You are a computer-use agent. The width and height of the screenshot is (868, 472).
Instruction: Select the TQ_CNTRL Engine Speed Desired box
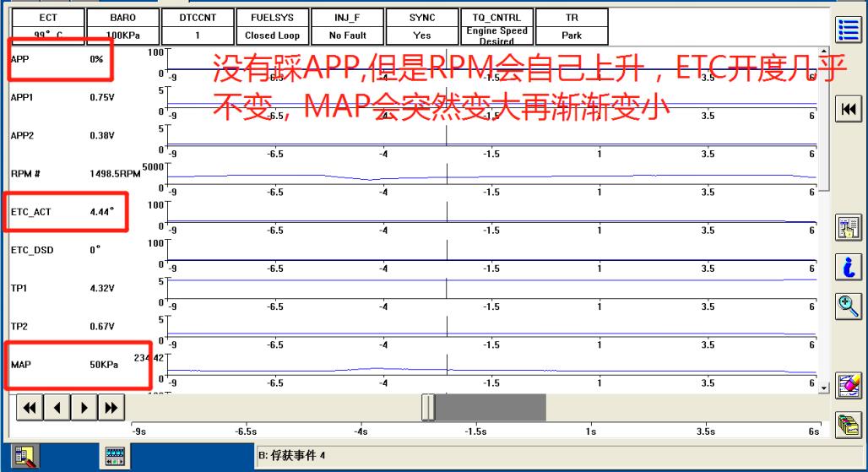point(497,26)
